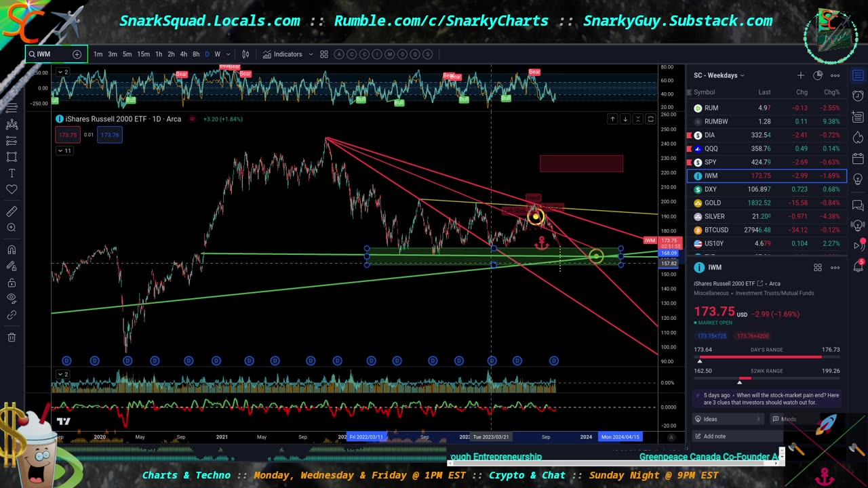Open the Alerts alarm clock panel
Image resolution: width=868 pixels, height=488 pixels.
[858, 96]
